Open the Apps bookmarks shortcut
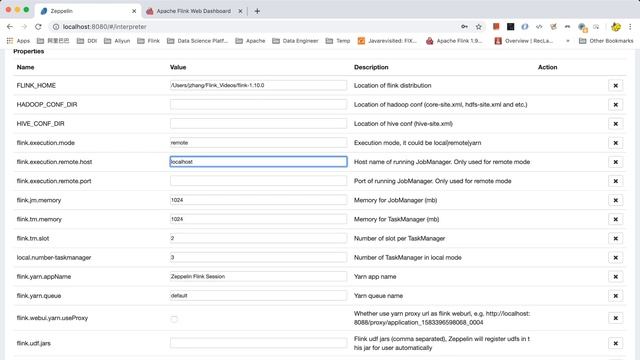The width and height of the screenshot is (640, 360). (x=18, y=41)
